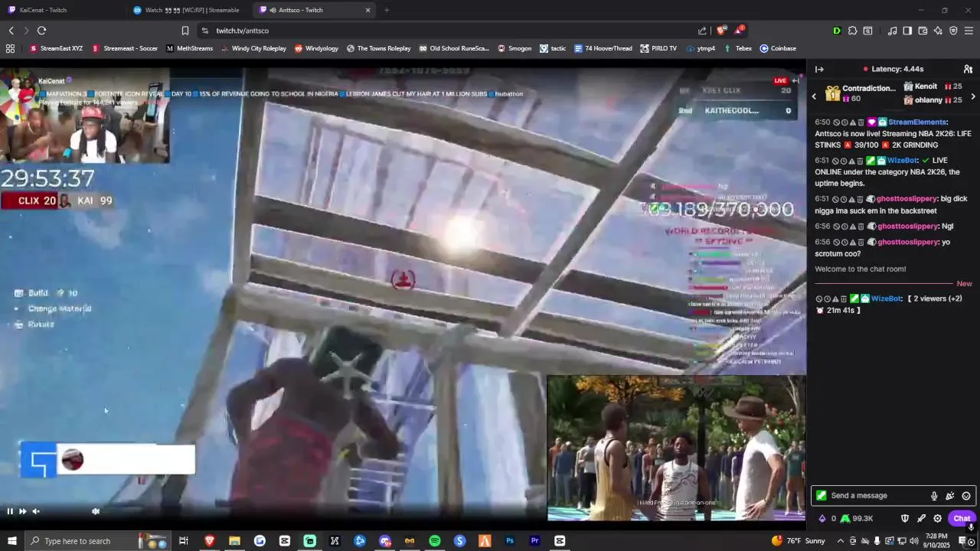Reload the current Twitch page
980x551 pixels.
[x=41, y=31]
